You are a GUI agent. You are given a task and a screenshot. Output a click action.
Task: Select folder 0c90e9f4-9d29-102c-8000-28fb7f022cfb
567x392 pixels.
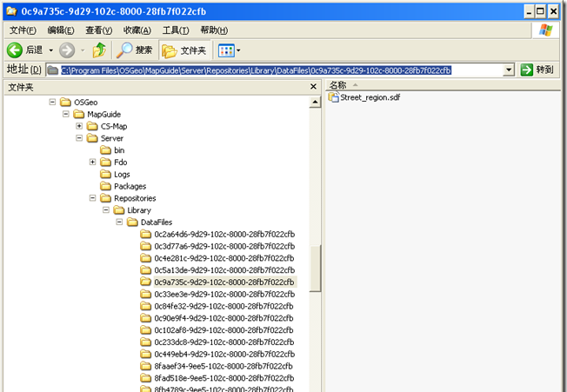click(x=223, y=318)
